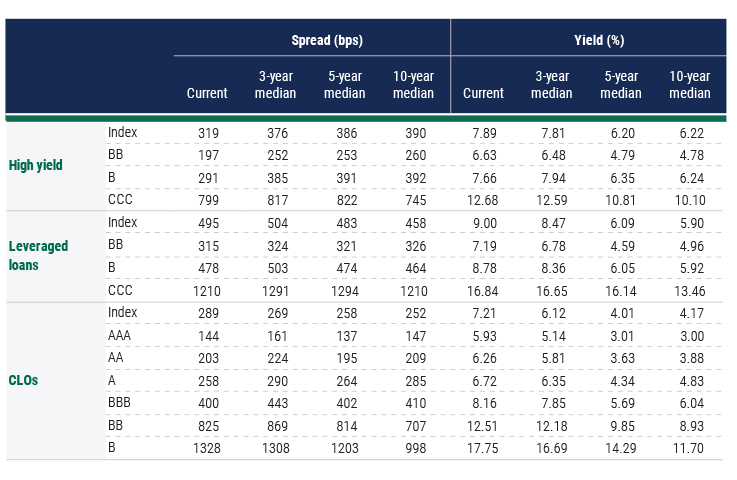Click the CLOs category label
The width and height of the screenshot is (737, 480).
coord(25,381)
